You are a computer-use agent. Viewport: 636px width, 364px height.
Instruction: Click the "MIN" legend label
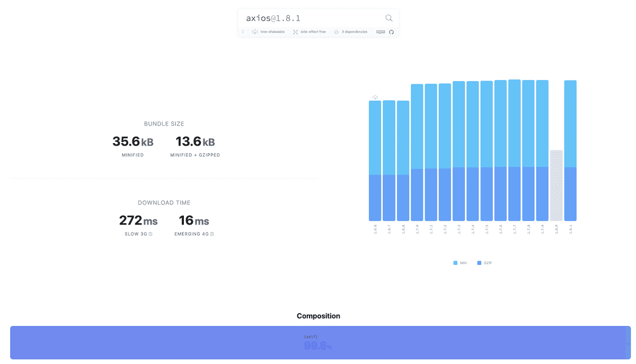pos(463,263)
